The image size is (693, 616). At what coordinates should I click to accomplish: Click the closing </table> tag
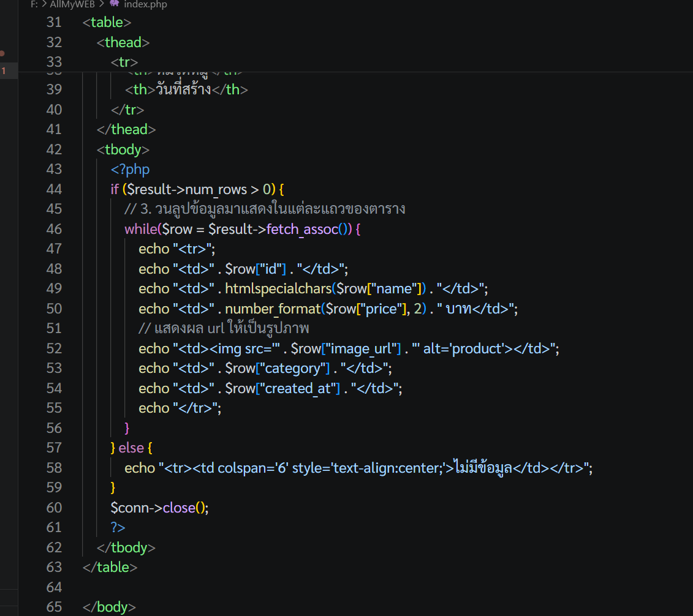click(110, 568)
